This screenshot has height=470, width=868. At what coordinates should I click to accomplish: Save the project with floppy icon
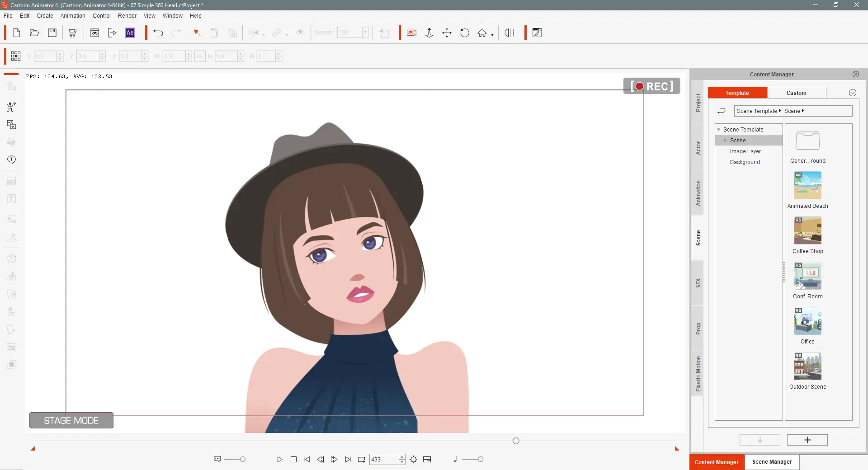[x=52, y=33]
